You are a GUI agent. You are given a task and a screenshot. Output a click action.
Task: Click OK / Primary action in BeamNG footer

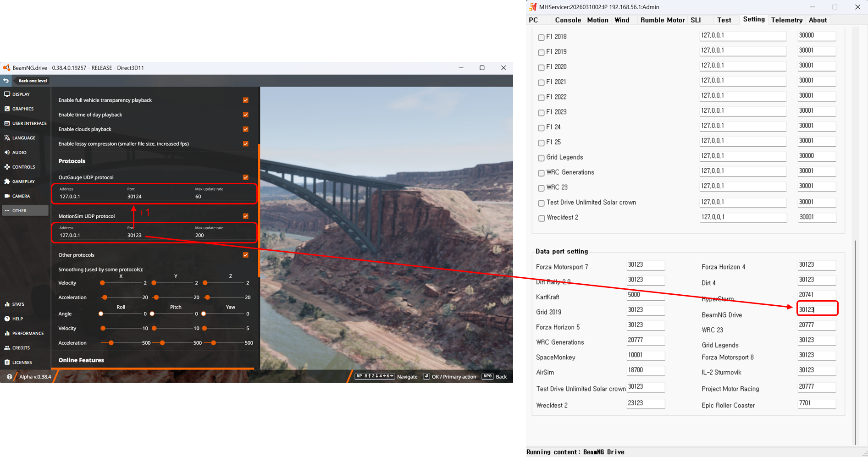pyautogui.click(x=450, y=377)
